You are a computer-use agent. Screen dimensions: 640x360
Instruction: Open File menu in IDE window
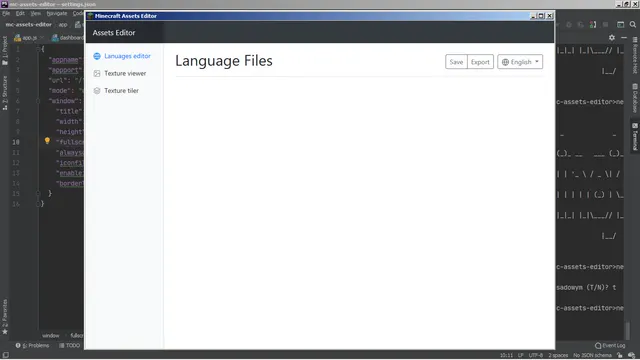(x=6, y=13)
